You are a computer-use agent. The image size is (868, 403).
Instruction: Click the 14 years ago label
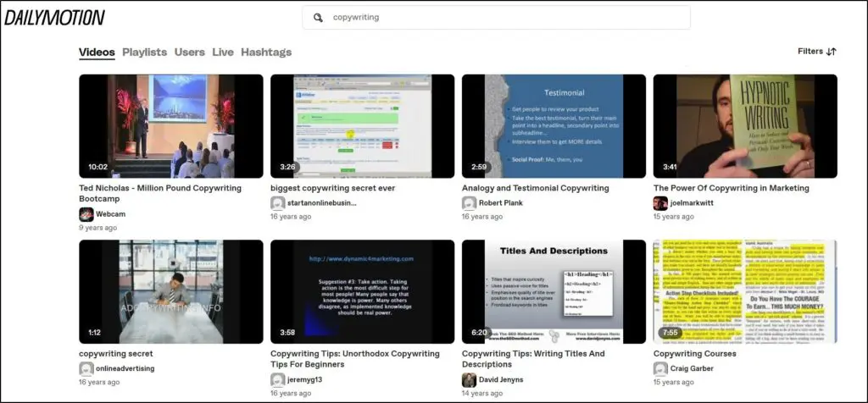pyautogui.click(x=482, y=393)
